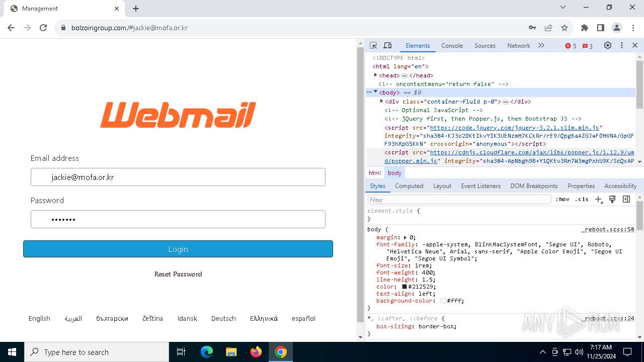Click the Password field
This screenshot has width=644, height=362.
click(178, 219)
